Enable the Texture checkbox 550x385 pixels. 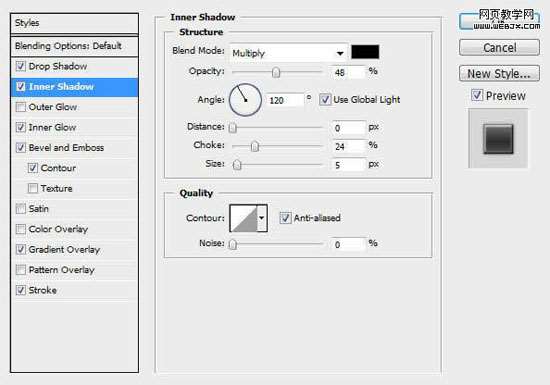coord(33,188)
